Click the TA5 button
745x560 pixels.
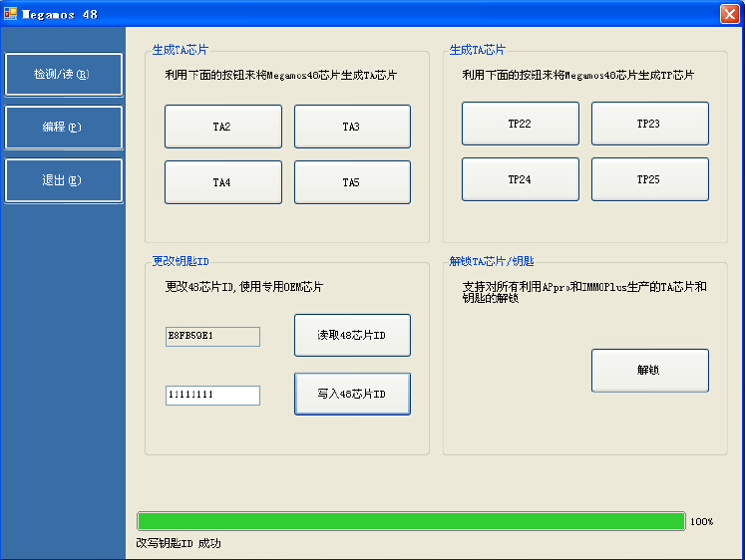(x=352, y=182)
